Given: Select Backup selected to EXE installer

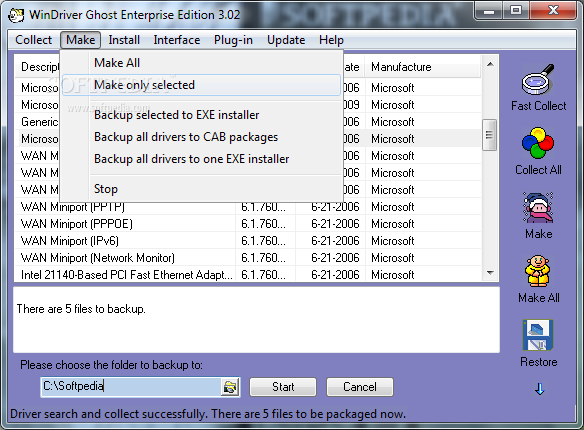Looking at the screenshot, I should (201, 115).
